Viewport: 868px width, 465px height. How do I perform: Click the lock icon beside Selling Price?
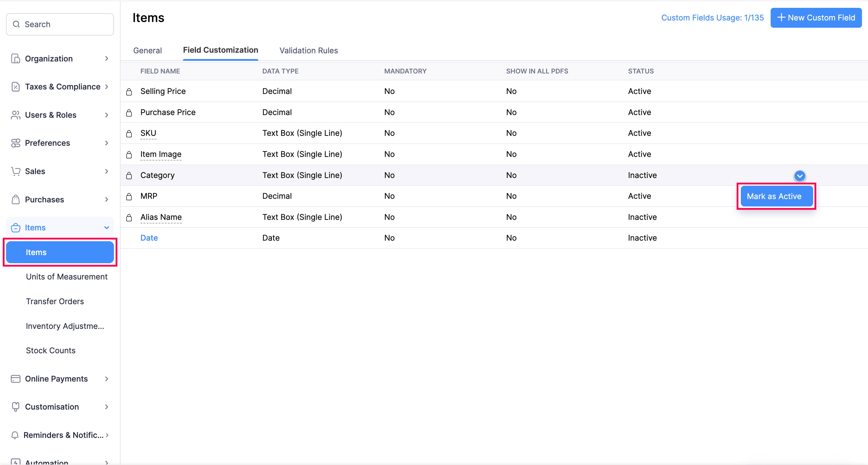(x=129, y=91)
